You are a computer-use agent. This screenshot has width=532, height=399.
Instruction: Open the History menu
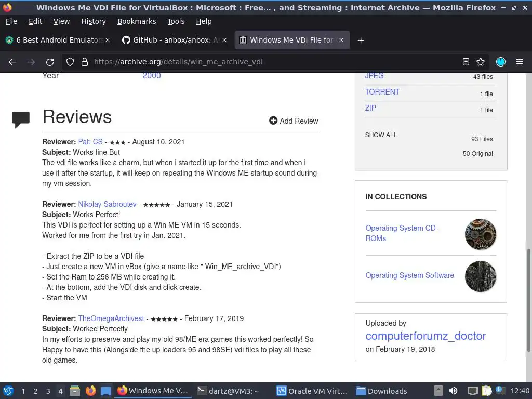point(94,21)
